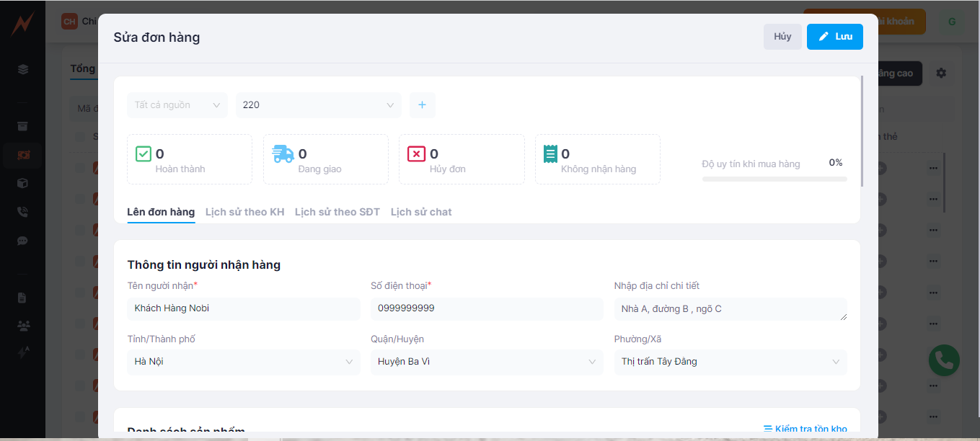The image size is (980, 441).
Task: Open the chat bubble icon in sidebar
Action: tap(23, 241)
